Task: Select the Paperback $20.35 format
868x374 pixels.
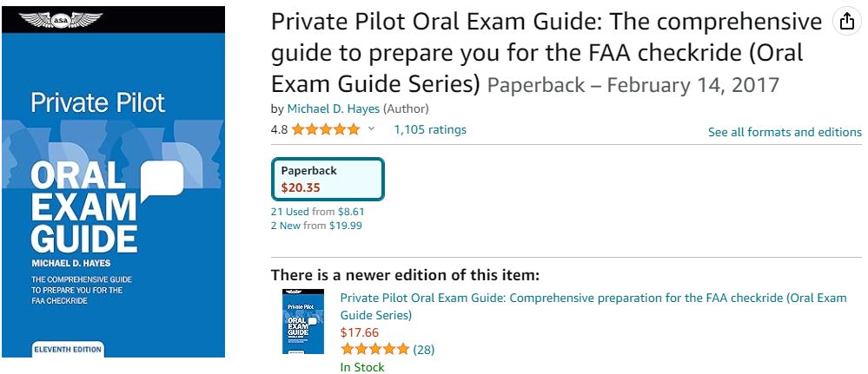Action: pos(328,179)
